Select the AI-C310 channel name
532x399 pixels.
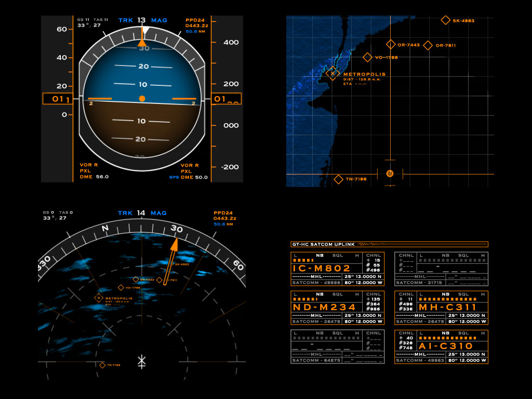coord(445,346)
